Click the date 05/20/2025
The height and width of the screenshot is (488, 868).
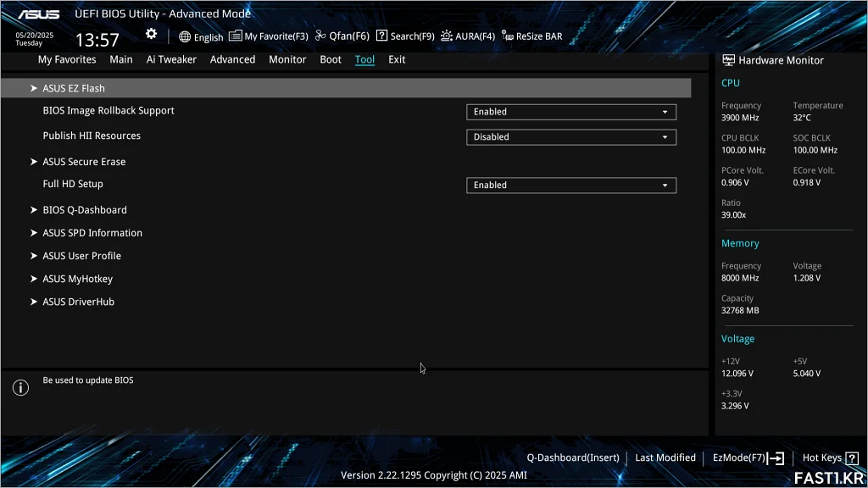click(34, 35)
